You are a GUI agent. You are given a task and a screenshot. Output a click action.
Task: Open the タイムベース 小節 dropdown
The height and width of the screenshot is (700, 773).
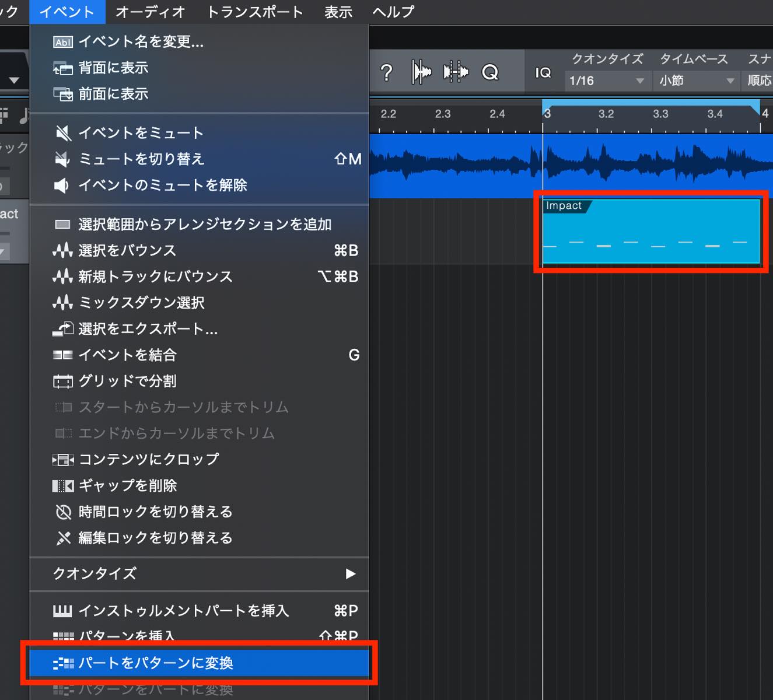[x=697, y=80]
